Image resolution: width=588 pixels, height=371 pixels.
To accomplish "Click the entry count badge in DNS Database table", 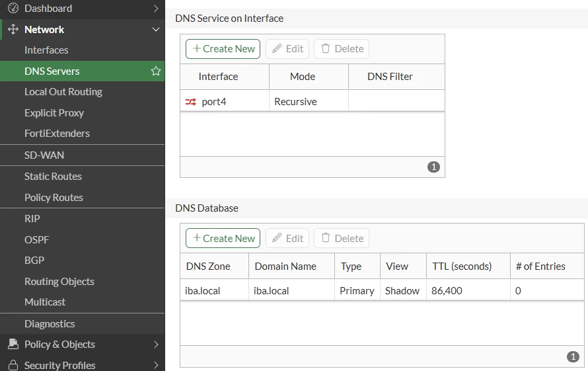I will 573,356.
